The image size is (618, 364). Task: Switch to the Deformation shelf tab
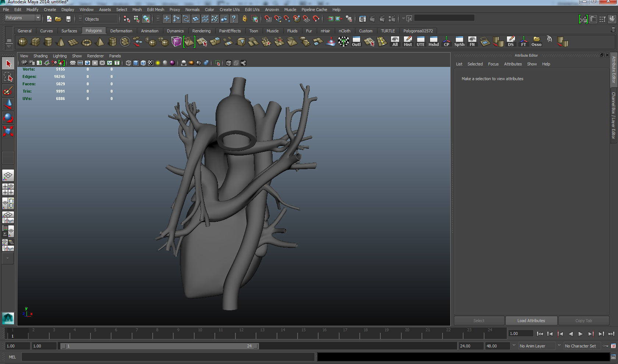121,31
